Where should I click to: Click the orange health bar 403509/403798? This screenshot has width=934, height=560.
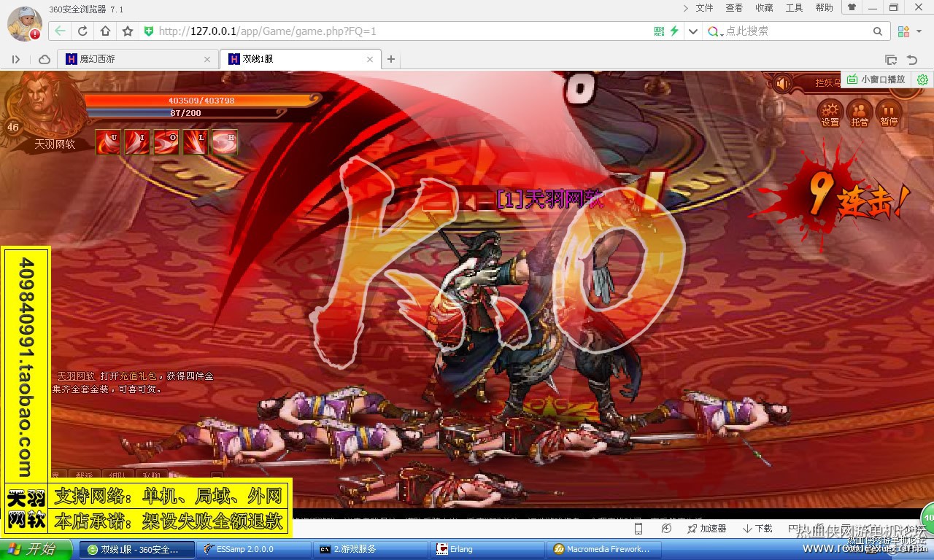203,100
